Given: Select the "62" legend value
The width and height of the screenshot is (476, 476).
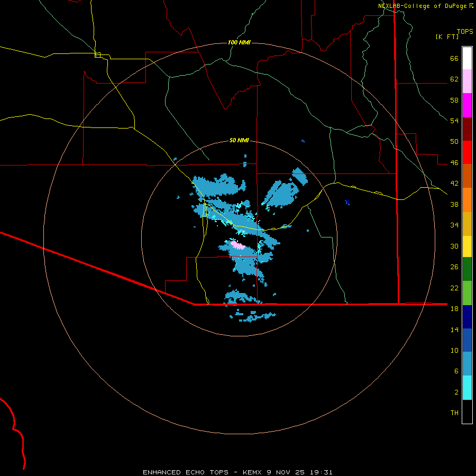Looking at the screenshot, I should tap(454, 79).
